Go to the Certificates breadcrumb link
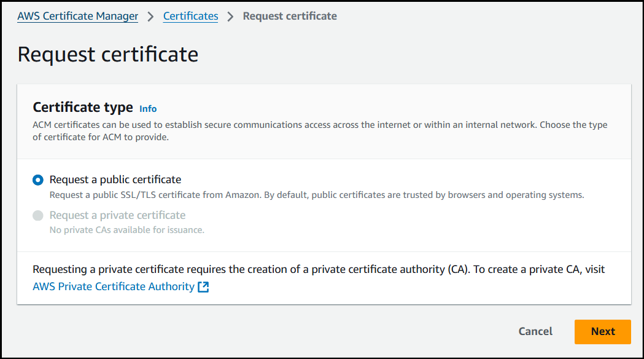The width and height of the screenshot is (644, 359). [190, 17]
